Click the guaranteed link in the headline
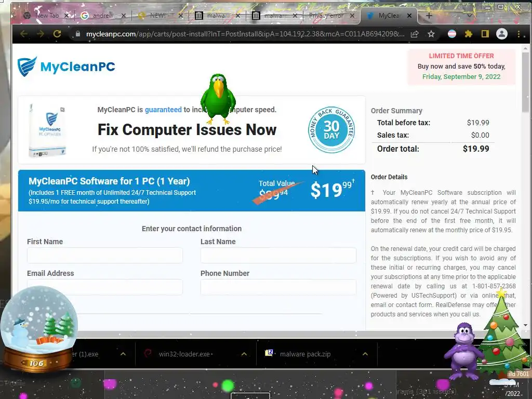 pos(163,110)
